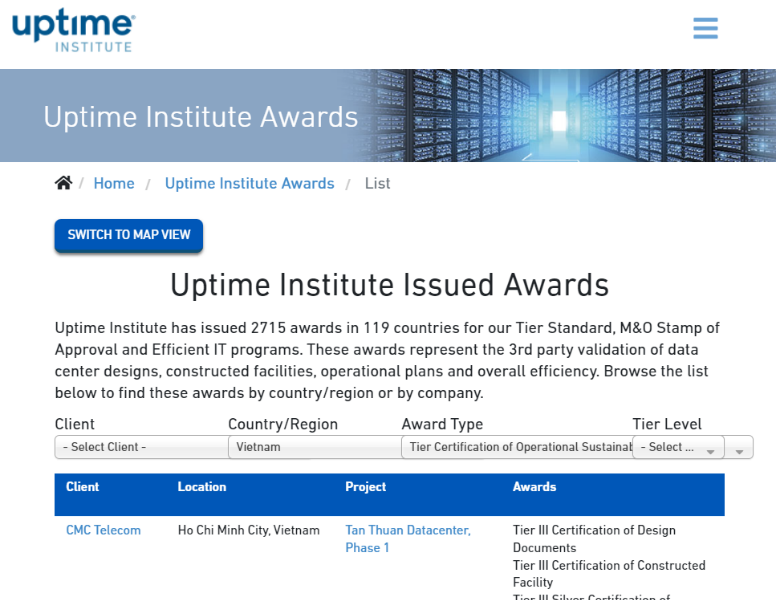Viewport: 776px width, 600px height.
Task: Click the Client column header
Action: [83, 487]
